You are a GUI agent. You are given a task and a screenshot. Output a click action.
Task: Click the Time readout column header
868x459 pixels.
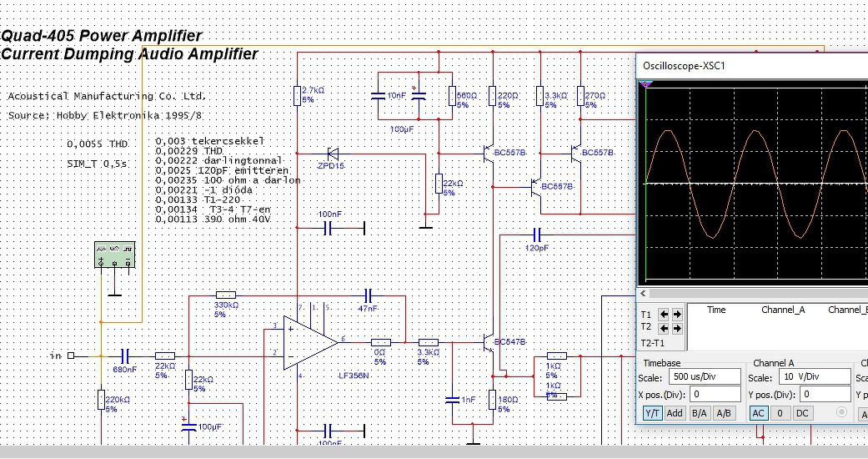coord(716,310)
